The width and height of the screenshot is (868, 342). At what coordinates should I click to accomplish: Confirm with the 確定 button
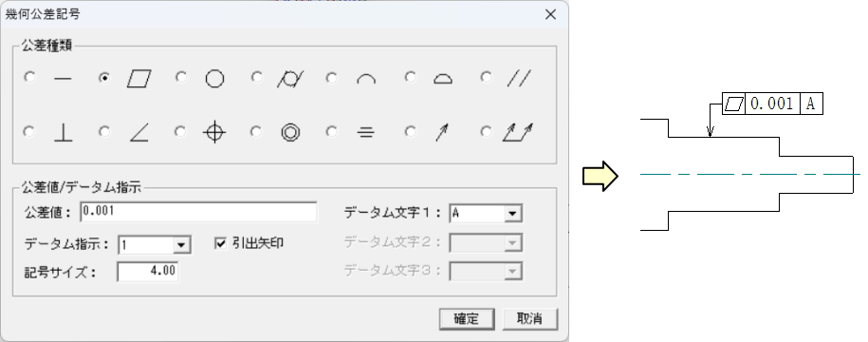coord(467,319)
